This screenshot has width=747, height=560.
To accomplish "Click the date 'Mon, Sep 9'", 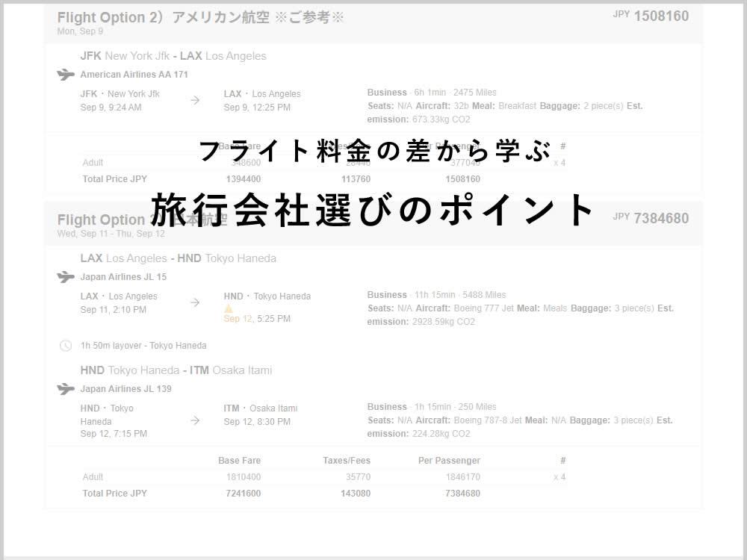I will point(80,31).
